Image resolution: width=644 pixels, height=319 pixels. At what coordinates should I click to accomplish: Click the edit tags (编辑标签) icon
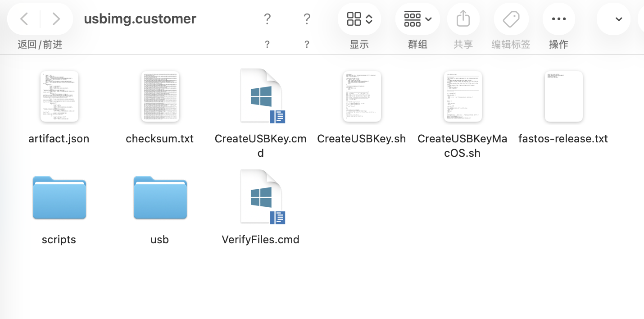click(511, 19)
